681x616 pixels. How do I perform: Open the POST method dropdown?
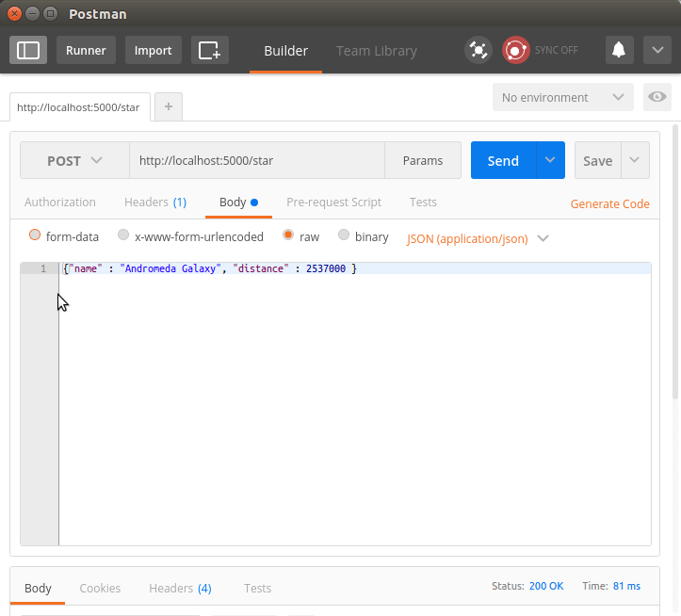(x=74, y=161)
